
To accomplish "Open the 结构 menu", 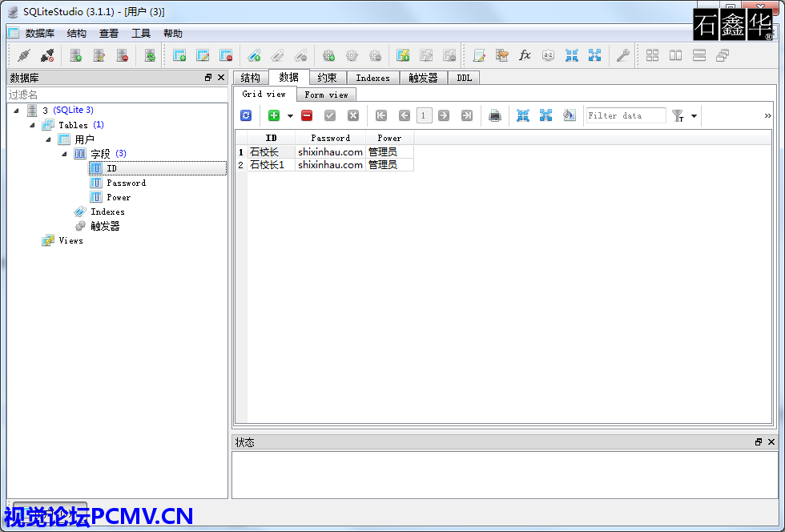I will coord(77,34).
